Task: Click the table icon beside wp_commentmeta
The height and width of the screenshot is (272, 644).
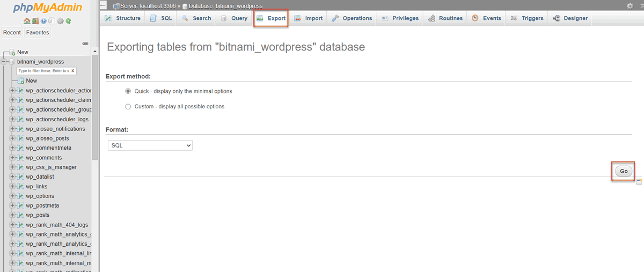Action: coord(21,148)
